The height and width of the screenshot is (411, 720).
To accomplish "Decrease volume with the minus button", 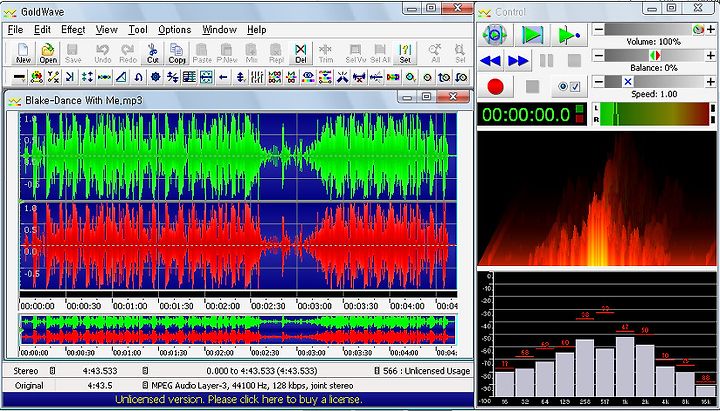I will (598, 30).
